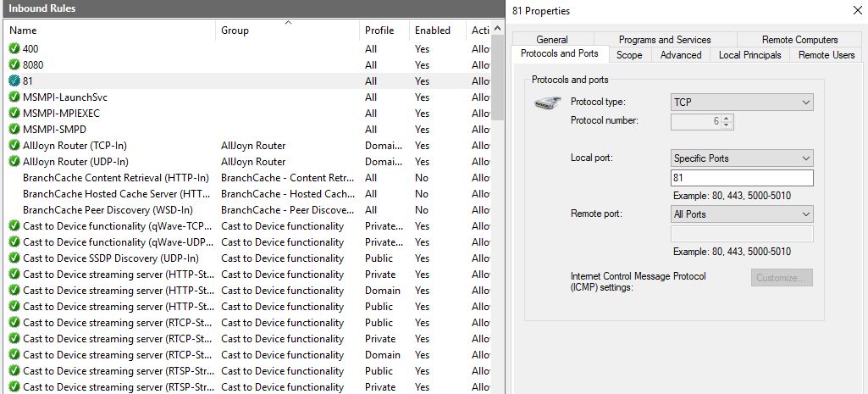Image resolution: width=868 pixels, height=394 pixels.
Task: Click the check icon for AllJoyn Router (UDP-In)
Action: (x=14, y=161)
